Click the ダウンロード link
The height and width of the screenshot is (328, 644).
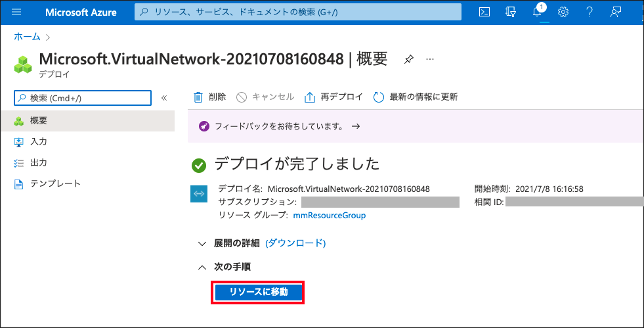(x=295, y=243)
